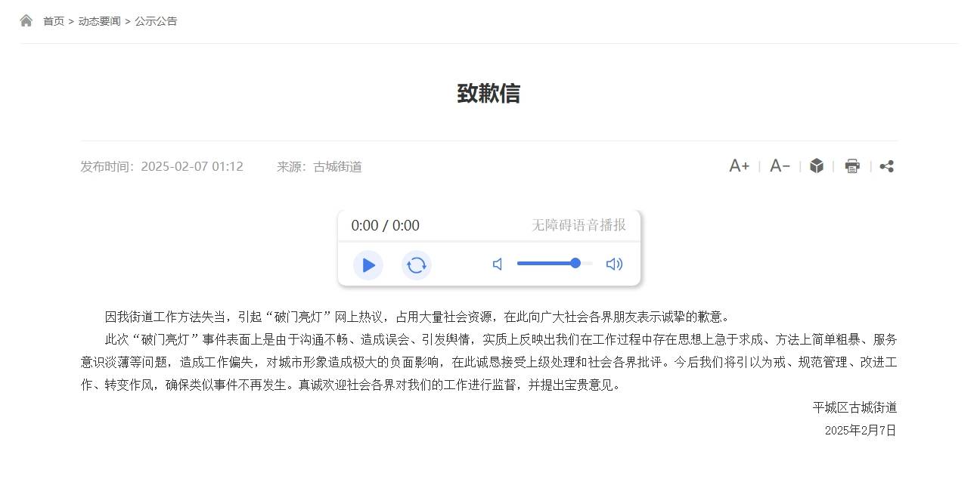Raise volume via the loud speaker icon
The width and height of the screenshot is (980, 501).
click(x=614, y=264)
